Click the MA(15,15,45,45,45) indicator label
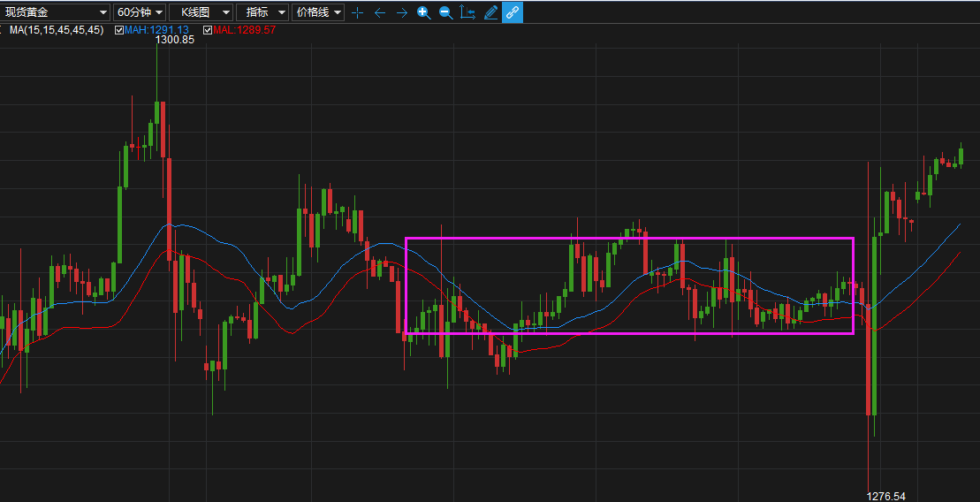This screenshot has height=502, width=980. [57, 30]
